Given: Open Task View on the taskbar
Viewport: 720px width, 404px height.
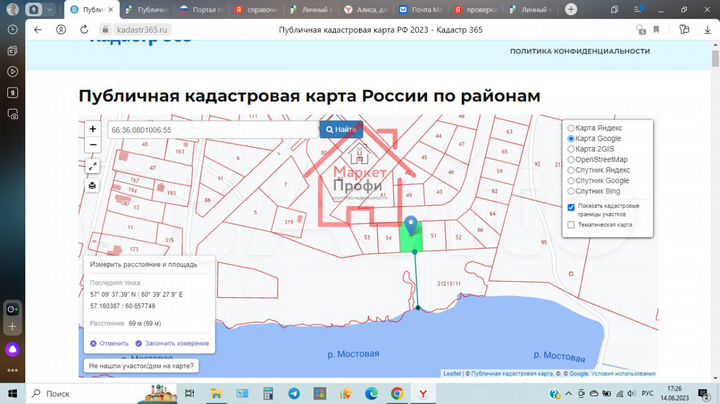Looking at the screenshot, I should point(189,393).
